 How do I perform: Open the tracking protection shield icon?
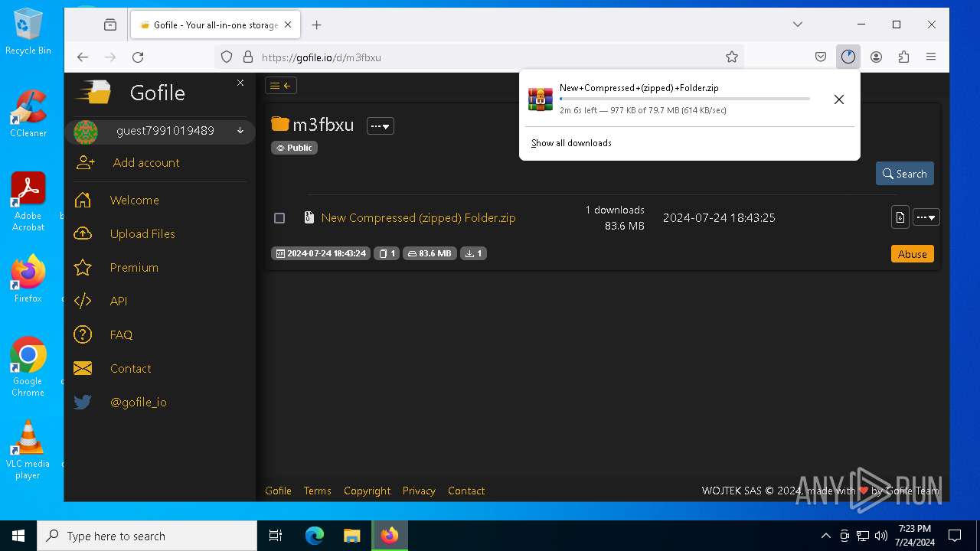[x=227, y=57]
